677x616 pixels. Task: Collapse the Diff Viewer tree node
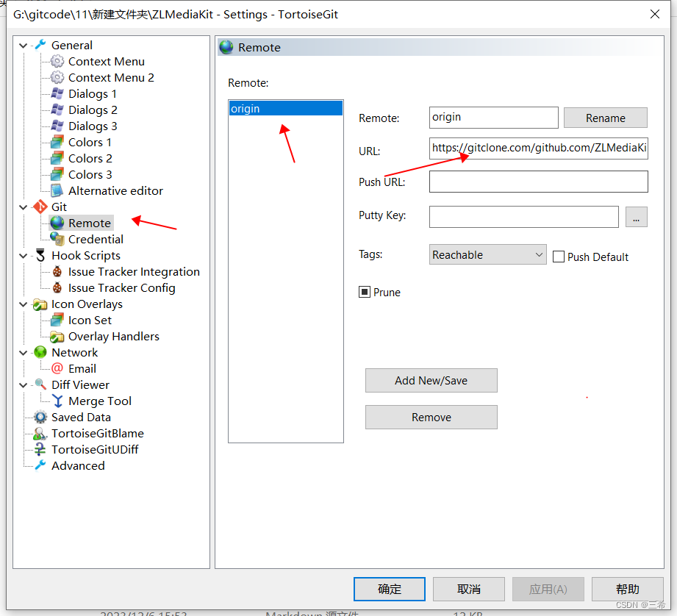(x=24, y=385)
